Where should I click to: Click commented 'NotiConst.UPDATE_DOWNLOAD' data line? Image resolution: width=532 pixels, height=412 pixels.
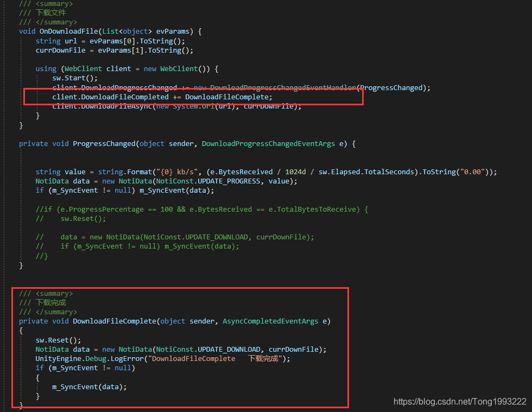[175, 237]
